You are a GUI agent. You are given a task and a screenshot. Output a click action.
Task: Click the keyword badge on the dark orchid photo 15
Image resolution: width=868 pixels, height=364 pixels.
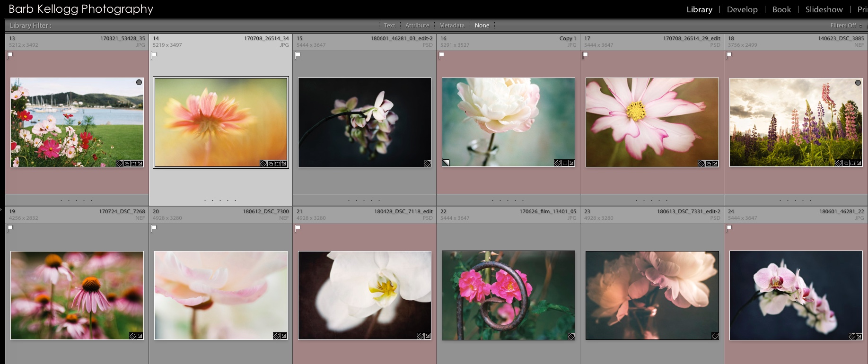point(428,164)
